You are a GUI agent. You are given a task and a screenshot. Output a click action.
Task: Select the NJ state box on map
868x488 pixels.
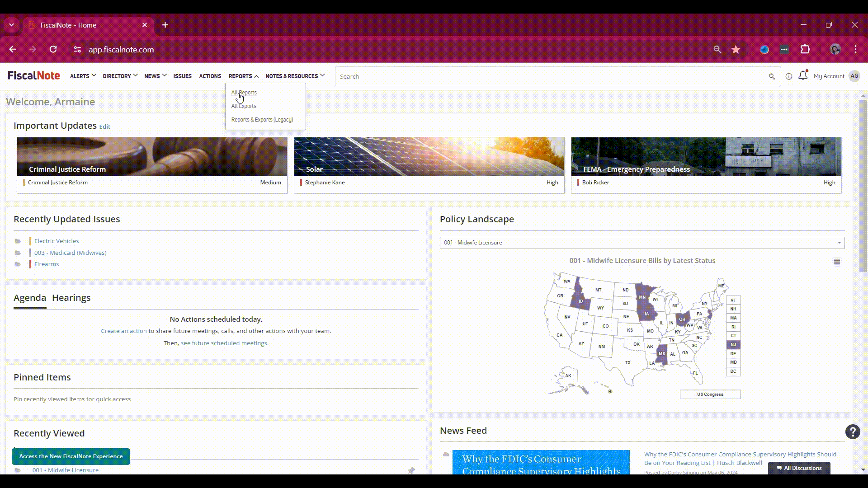(x=733, y=345)
